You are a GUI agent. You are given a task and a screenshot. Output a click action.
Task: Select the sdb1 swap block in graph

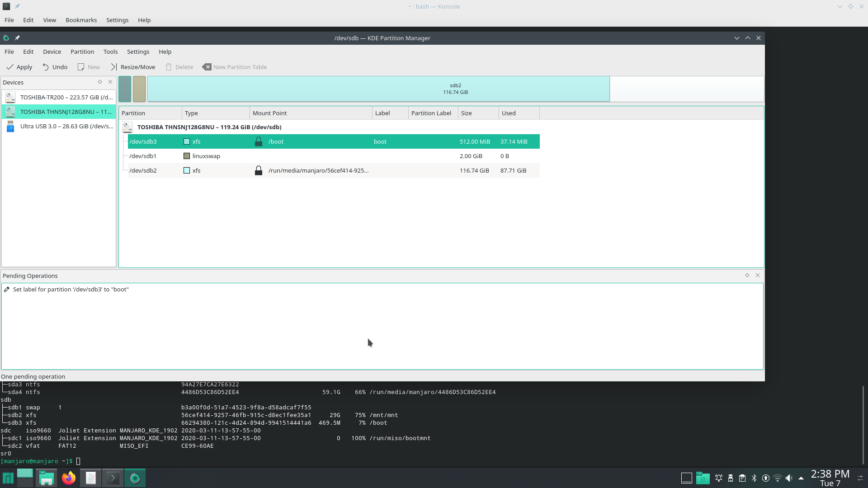(x=139, y=89)
